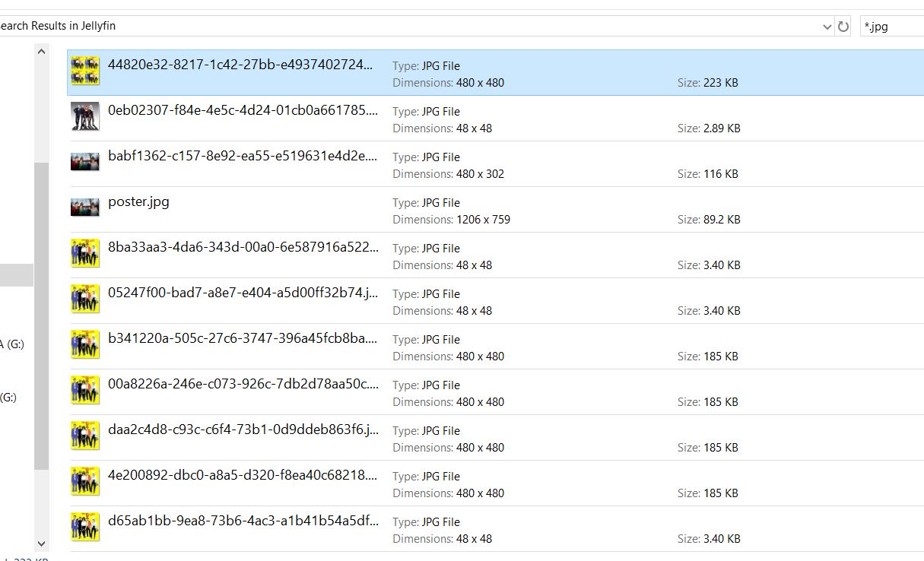This screenshot has height=561, width=924.
Task: Click the 'Search Results in Jellyfin' address bar
Action: (380, 26)
